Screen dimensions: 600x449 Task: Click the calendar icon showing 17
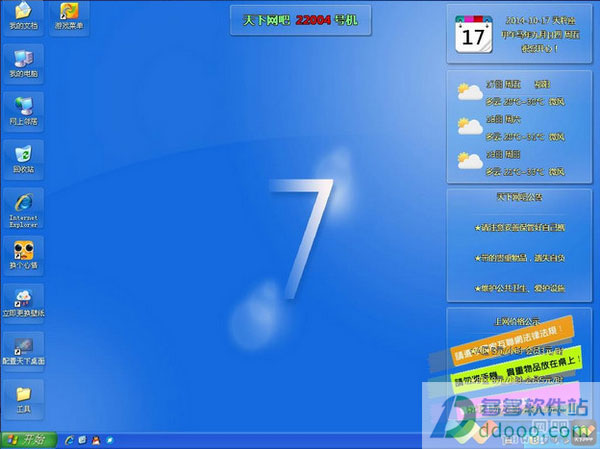tap(473, 34)
